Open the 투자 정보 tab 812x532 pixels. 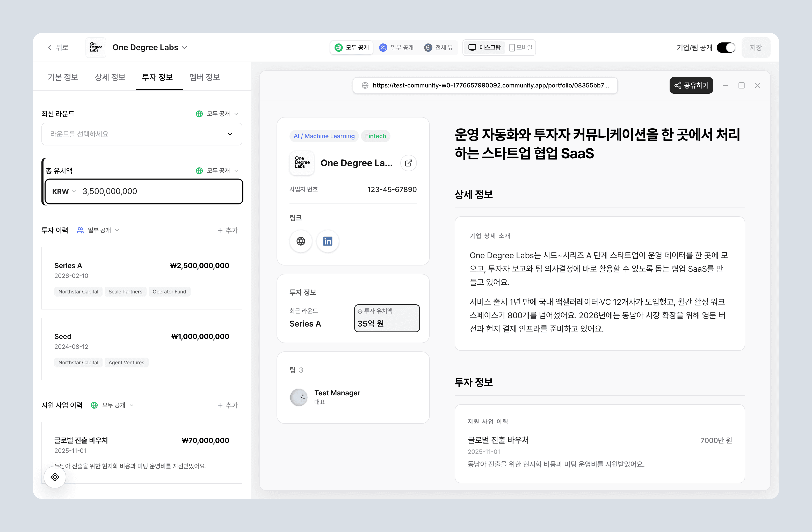tap(157, 77)
